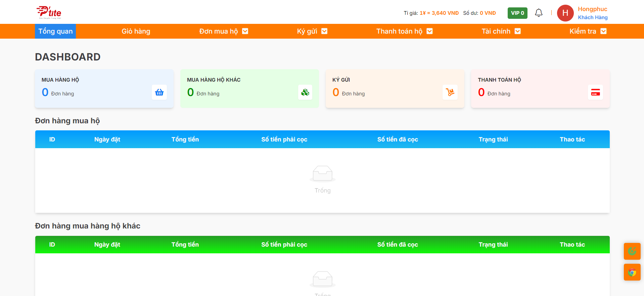The width and height of the screenshot is (644, 296).
Task: Click the floating Chrome extension icon
Action: click(x=632, y=272)
